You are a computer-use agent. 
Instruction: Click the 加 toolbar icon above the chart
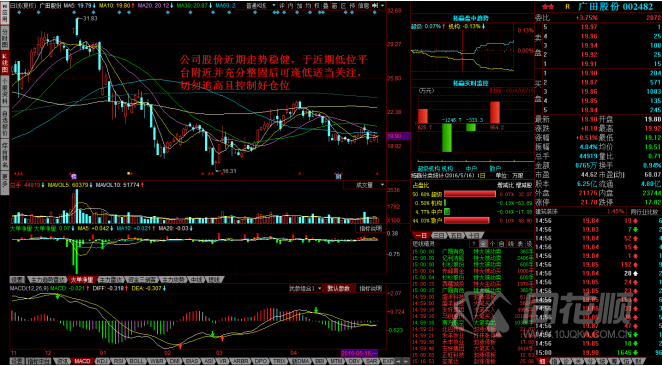(299, 5)
